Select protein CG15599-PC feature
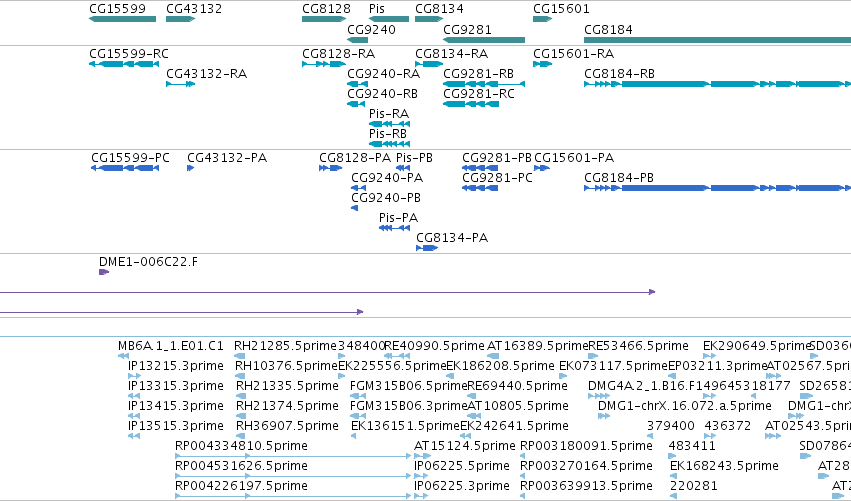The width and height of the screenshot is (851, 501). click(x=125, y=168)
